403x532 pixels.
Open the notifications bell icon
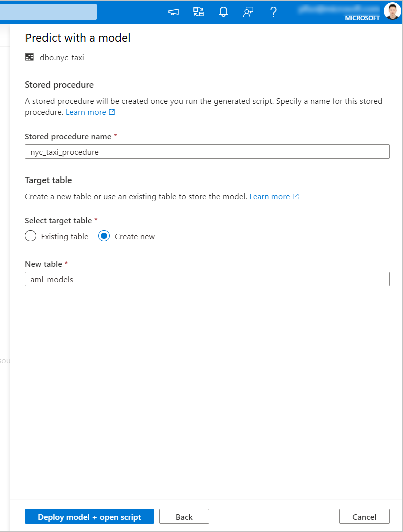point(223,12)
